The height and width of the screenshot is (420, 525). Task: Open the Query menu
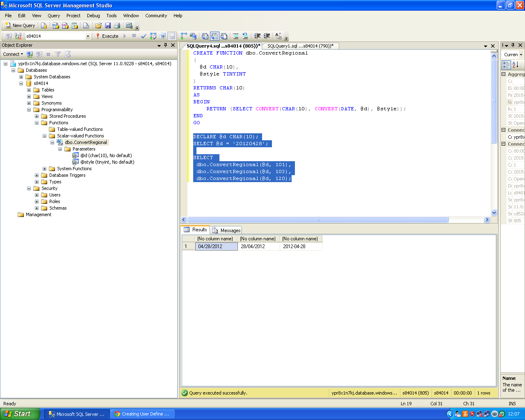coord(54,16)
